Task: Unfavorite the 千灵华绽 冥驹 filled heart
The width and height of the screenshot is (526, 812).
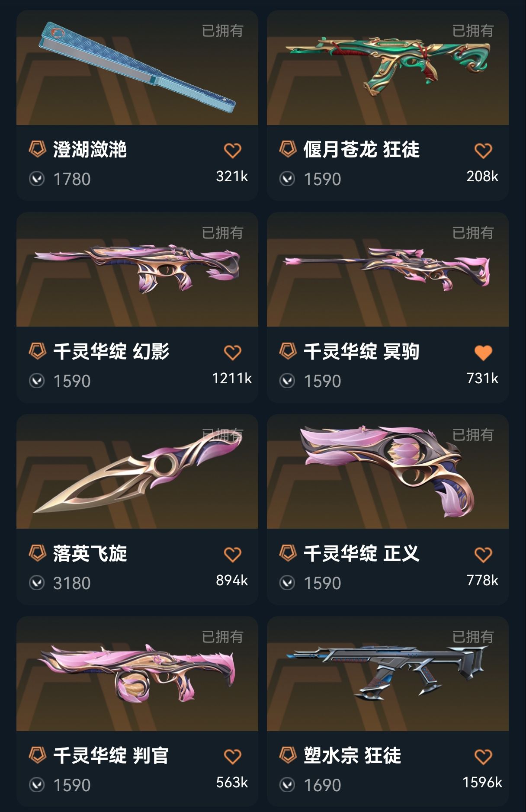Action: 483,353
